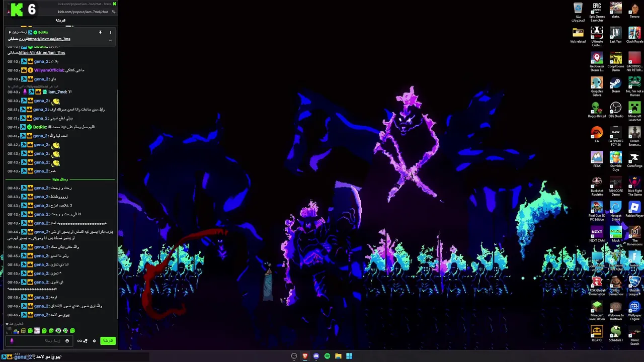Open the emoji picker in message box
The height and width of the screenshot is (362, 644).
coord(67,341)
